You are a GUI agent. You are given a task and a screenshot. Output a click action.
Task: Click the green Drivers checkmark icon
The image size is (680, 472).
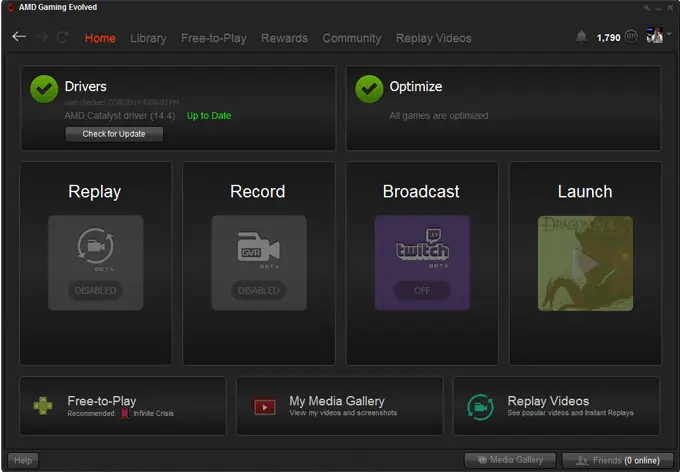point(44,89)
